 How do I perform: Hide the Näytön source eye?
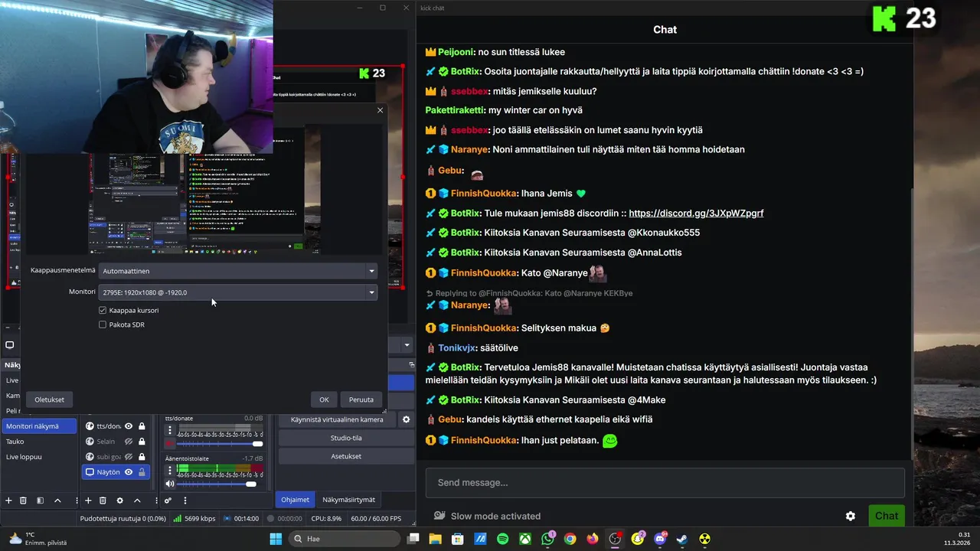[x=129, y=472]
